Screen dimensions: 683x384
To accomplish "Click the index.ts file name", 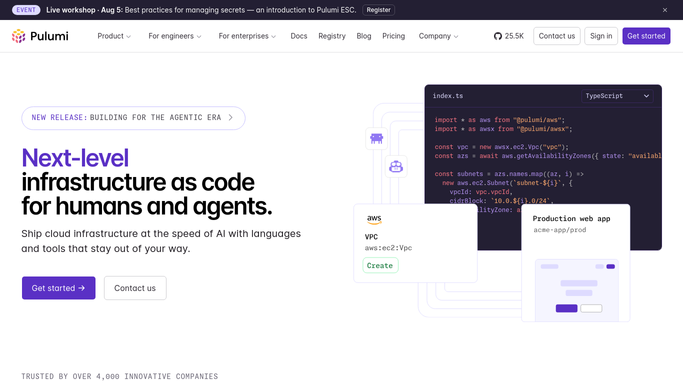I will [448, 96].
